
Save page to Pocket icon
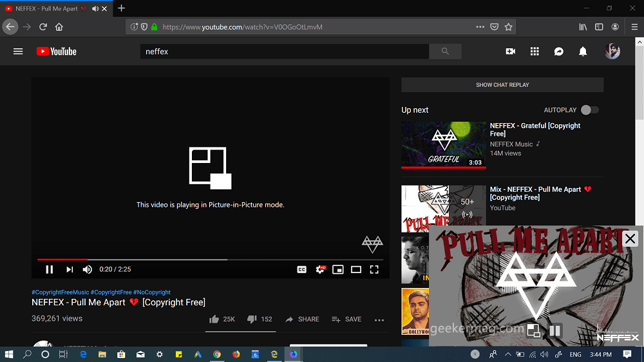click(495, 26)
